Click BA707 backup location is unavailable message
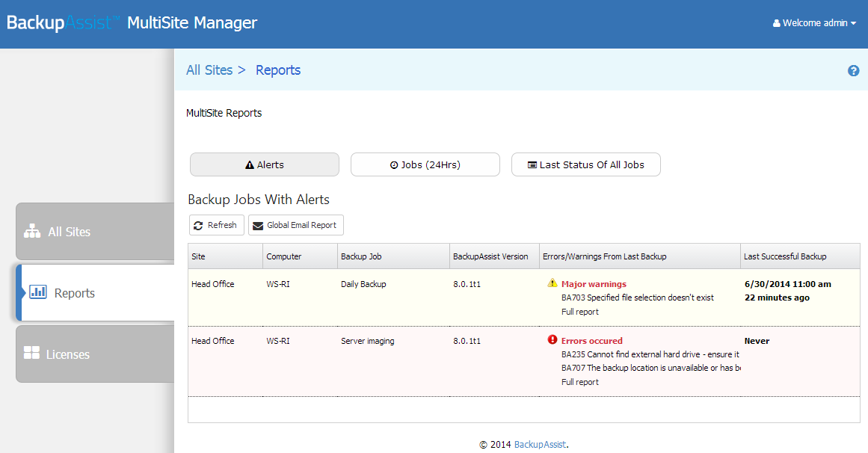Image resolution: width=868 pixels, height=453 pixels. (651, 368)
